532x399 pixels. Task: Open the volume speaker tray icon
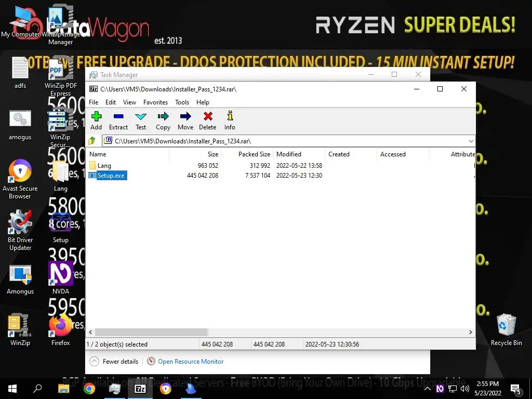click(465, 389)
